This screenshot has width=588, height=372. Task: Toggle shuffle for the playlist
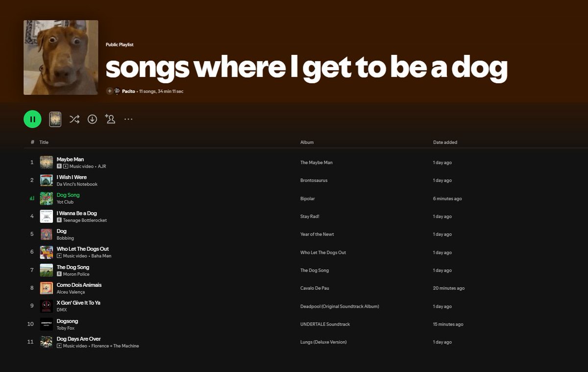point(74,119)
